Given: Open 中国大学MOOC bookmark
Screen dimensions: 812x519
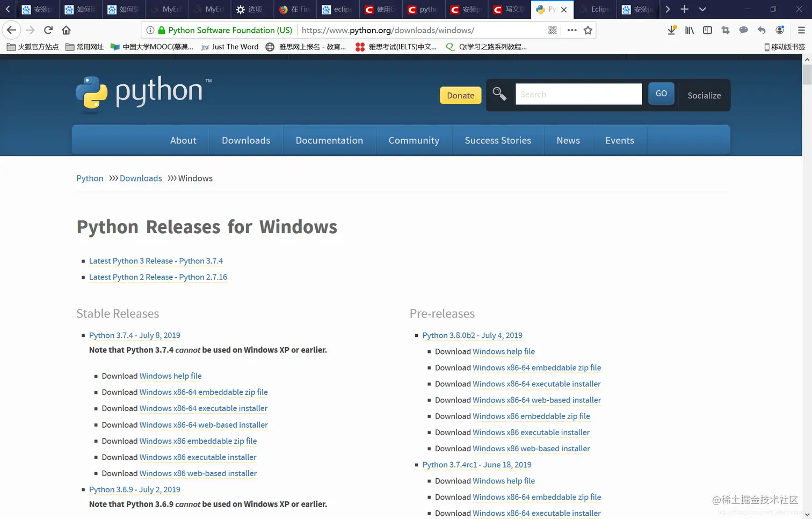Looking at the screenshot, I should (151, 47).
